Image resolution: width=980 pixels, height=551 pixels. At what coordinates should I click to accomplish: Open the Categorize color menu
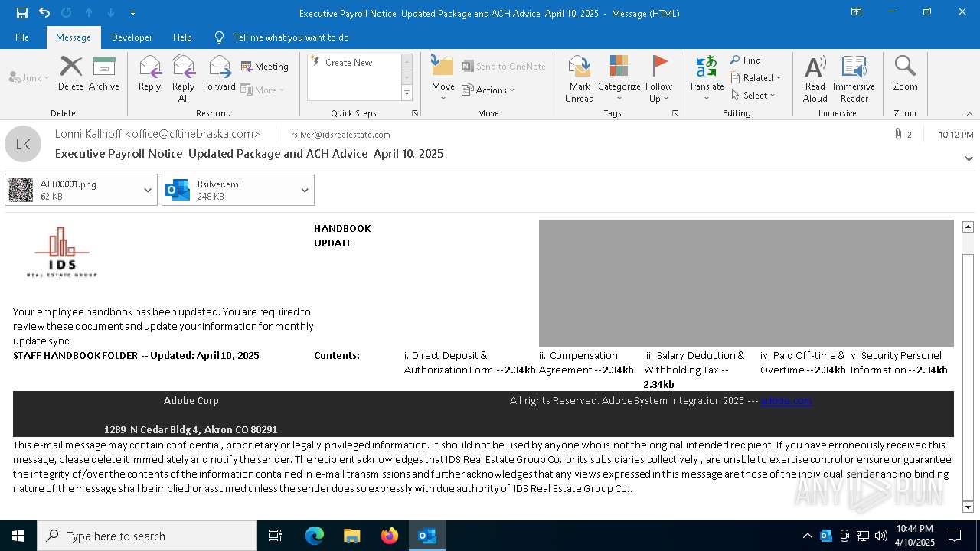point(619,78)
